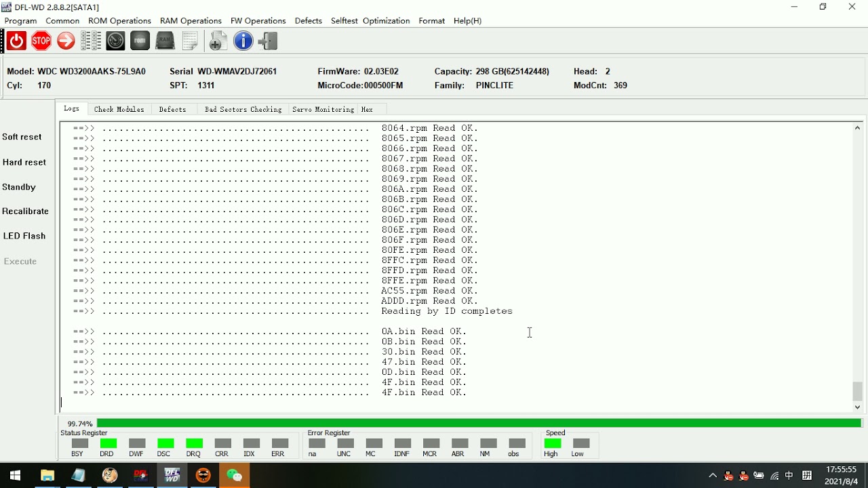Screen dimensions: 868x488
Task: Click the ABR error register indicator
Action: [x=460, y=443]
